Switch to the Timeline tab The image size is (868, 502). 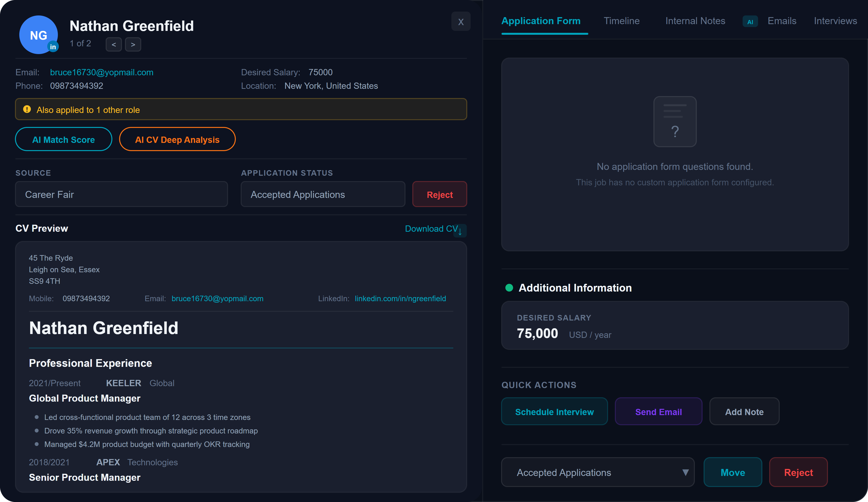tap(621, 21)
